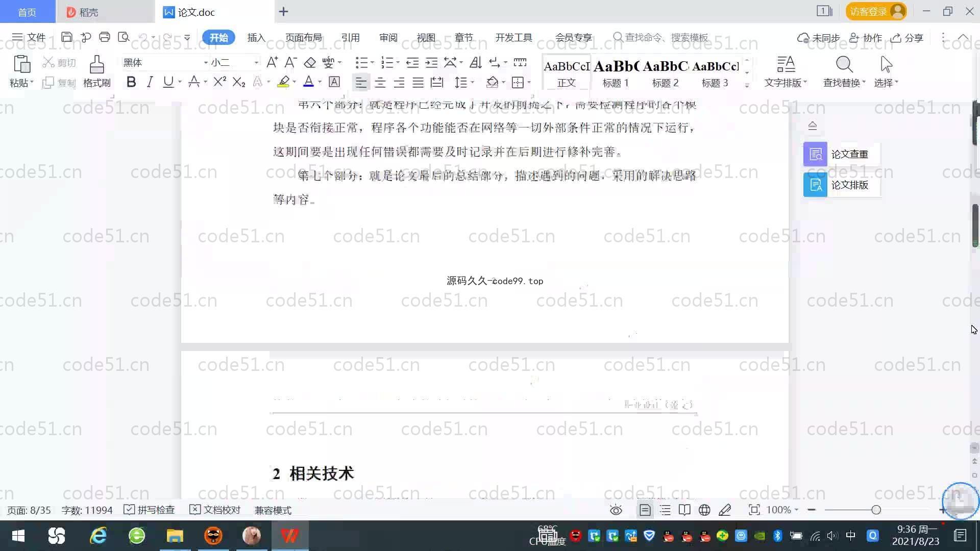Clear formatting with the eraser icon
Image resolution: width=980 pixels, height=551 pixels.
[310, 62]
